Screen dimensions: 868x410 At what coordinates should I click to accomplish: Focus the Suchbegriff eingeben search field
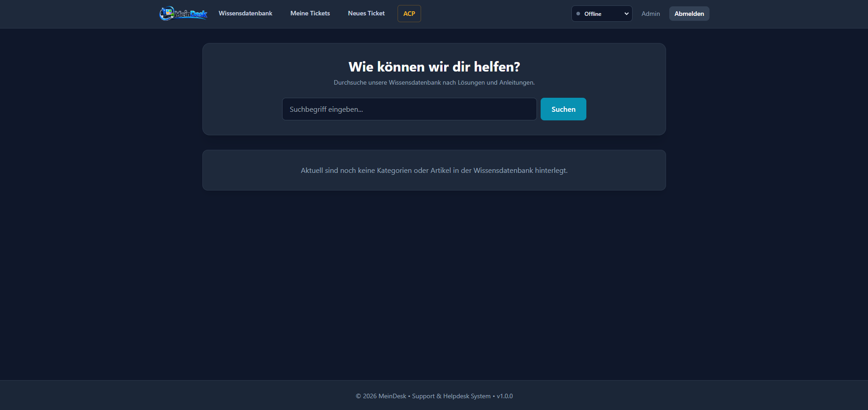pyautogui.click(x=409, y=109)
